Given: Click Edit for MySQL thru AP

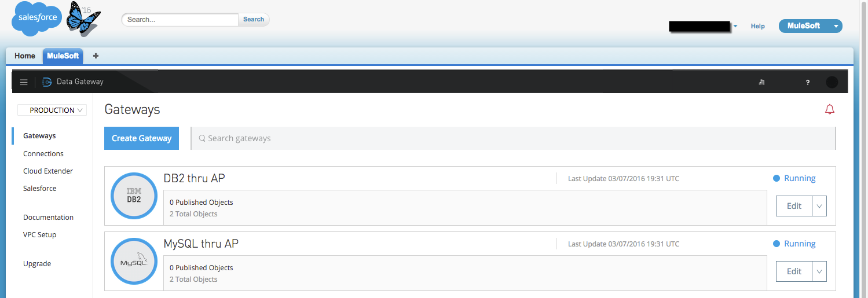Looking at the screenshot, I should pyautogui.click(x=794, y=271).
